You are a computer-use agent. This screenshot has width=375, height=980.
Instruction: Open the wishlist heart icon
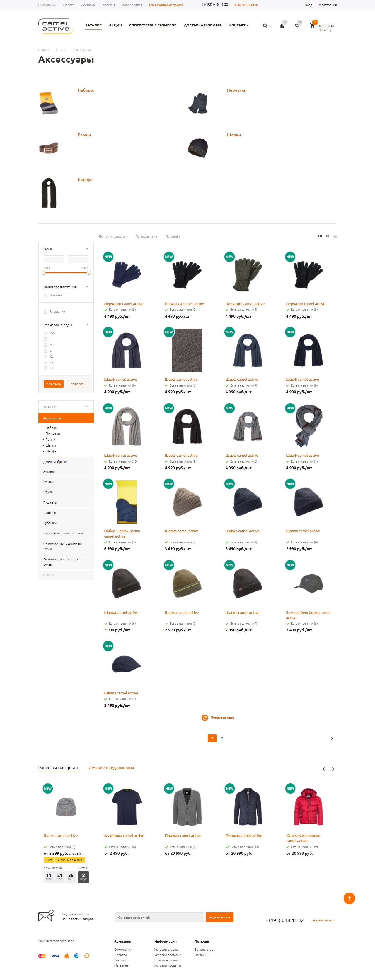click(297, 25)
